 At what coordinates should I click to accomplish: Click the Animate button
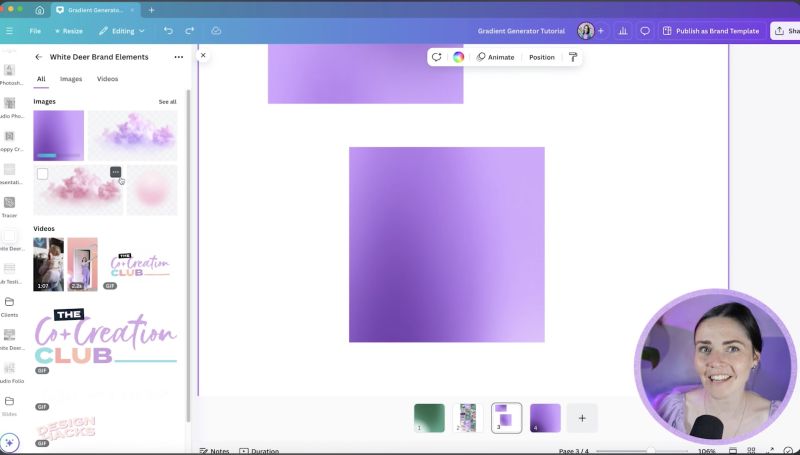[495, 57]
